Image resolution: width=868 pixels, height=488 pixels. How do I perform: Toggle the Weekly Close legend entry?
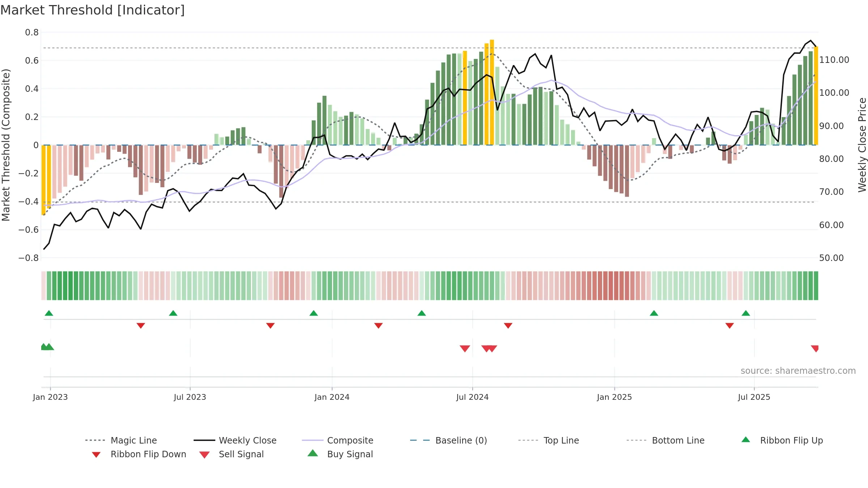pyautogui.click(x=235, y=440)
